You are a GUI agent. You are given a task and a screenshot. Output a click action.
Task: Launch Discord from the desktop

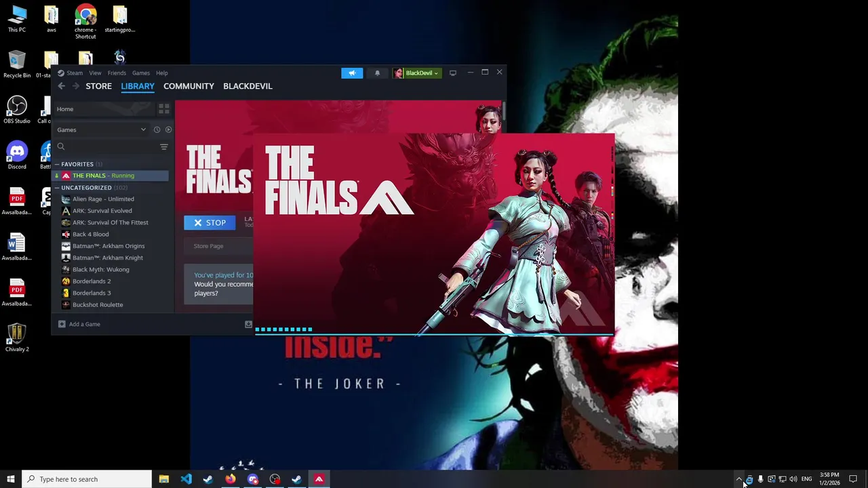click(x=17, y=155)
